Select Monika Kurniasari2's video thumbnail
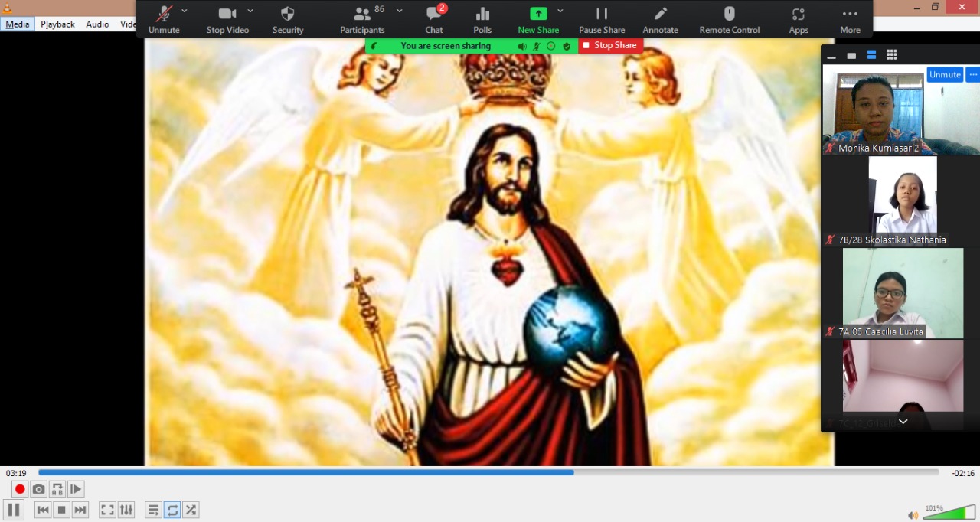The image size is (980, 522). [x=901, y=109]
